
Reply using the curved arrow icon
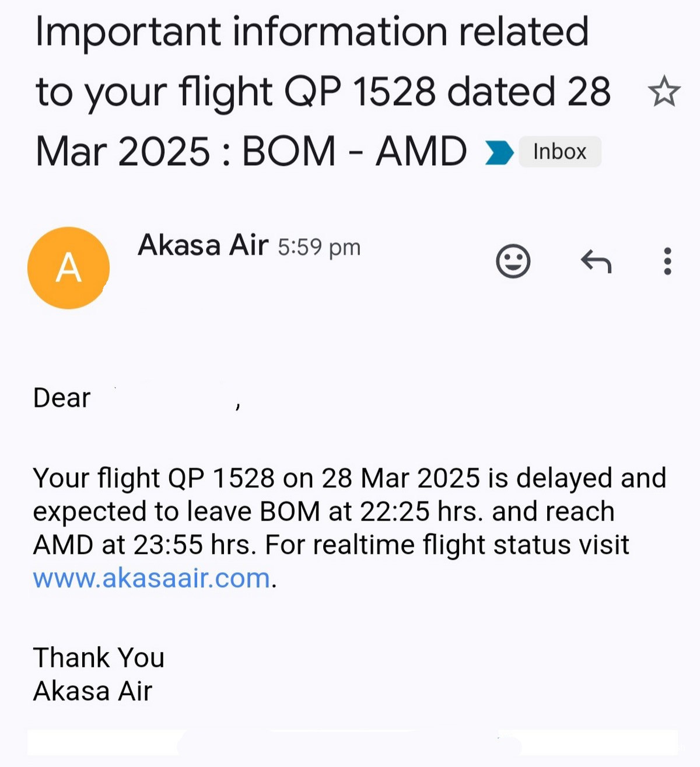596,261
